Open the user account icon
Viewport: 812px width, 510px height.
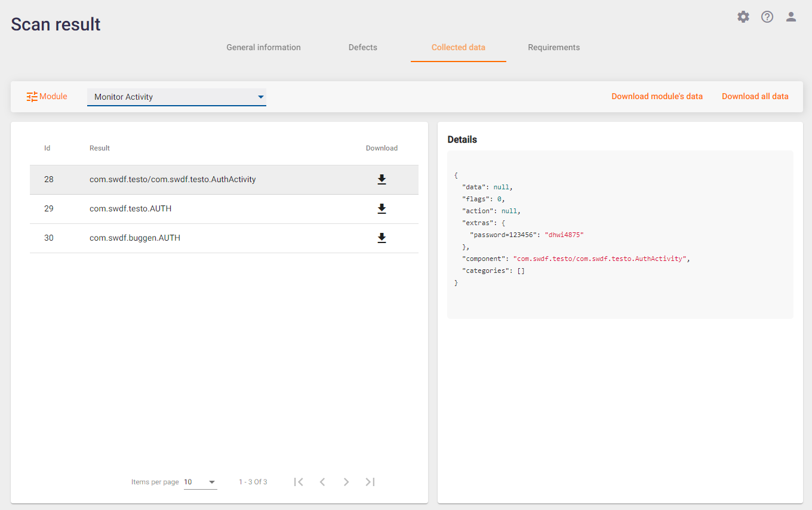791,17
